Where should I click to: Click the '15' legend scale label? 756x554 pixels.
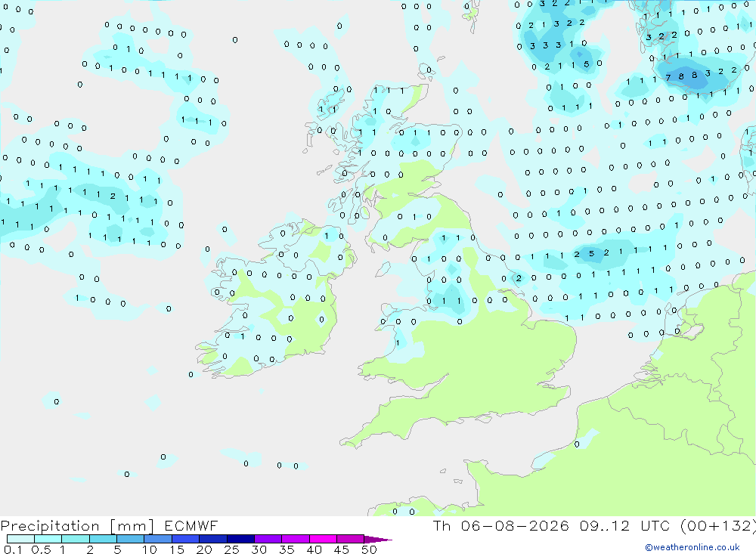[176, 549]
